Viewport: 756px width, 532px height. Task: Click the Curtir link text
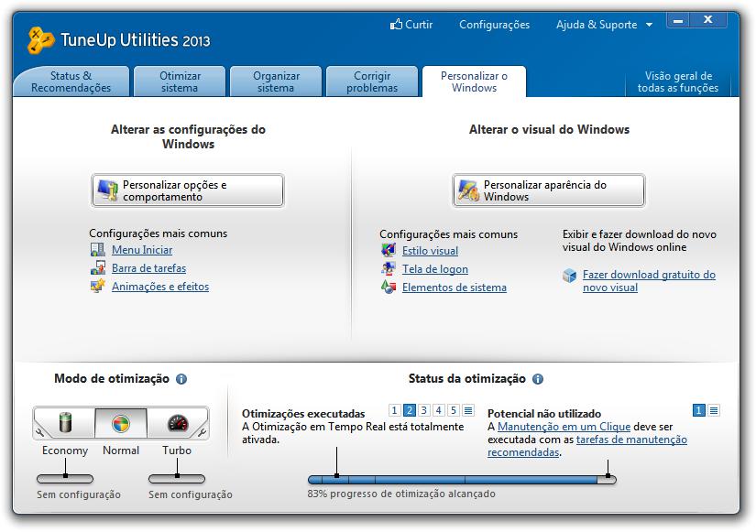pyautogui.click(x=419, y=25)
